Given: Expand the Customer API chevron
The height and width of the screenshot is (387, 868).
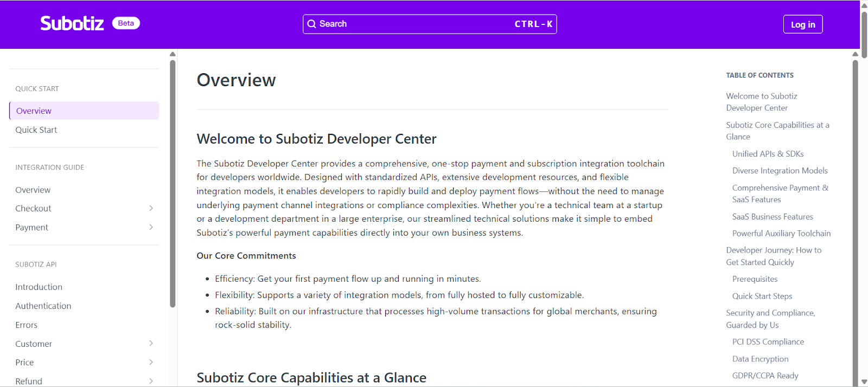Looking at the screenshot, I should (x=151, y=343).
